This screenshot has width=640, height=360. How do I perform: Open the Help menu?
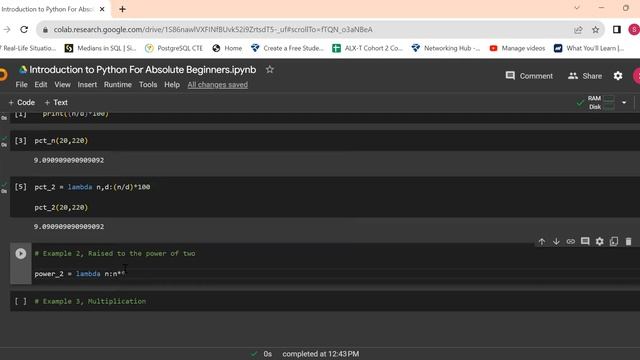(x=172, y=84)
